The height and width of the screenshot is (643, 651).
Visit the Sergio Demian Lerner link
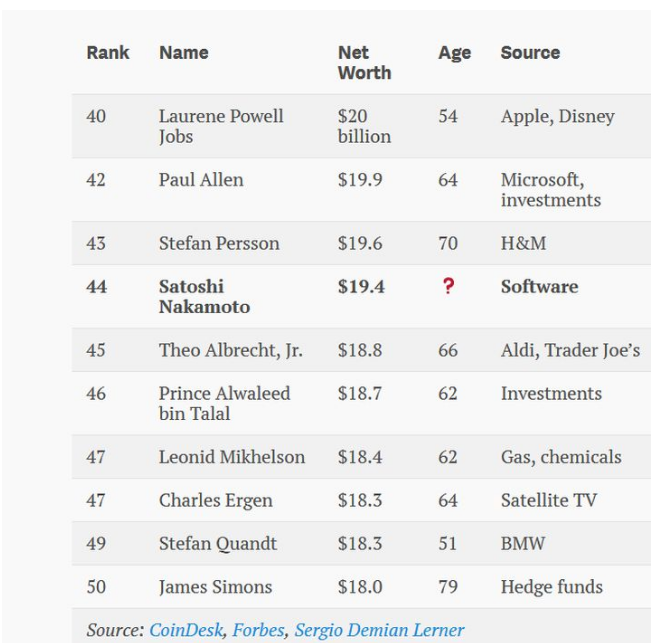click(x=379, y=630)
